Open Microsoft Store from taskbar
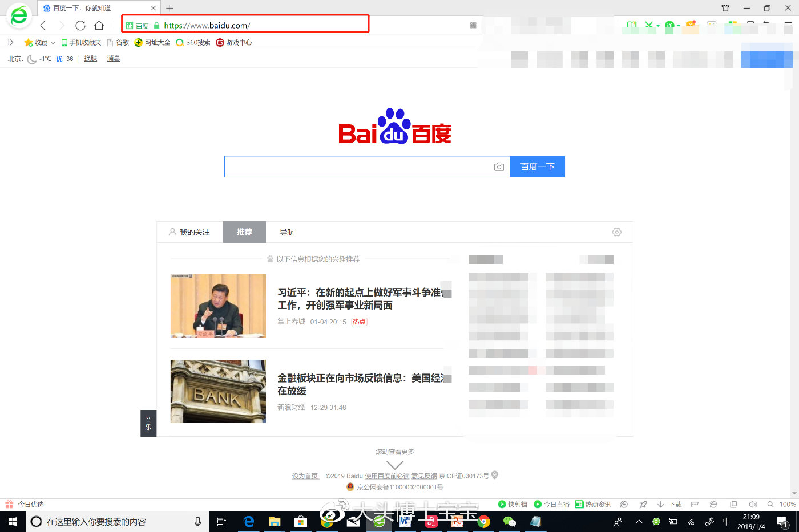 [x=300, y=522]
